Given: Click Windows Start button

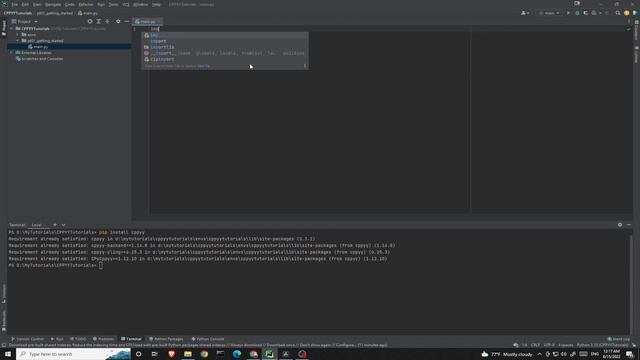Looking at the screenshot, I should [8, 354].
